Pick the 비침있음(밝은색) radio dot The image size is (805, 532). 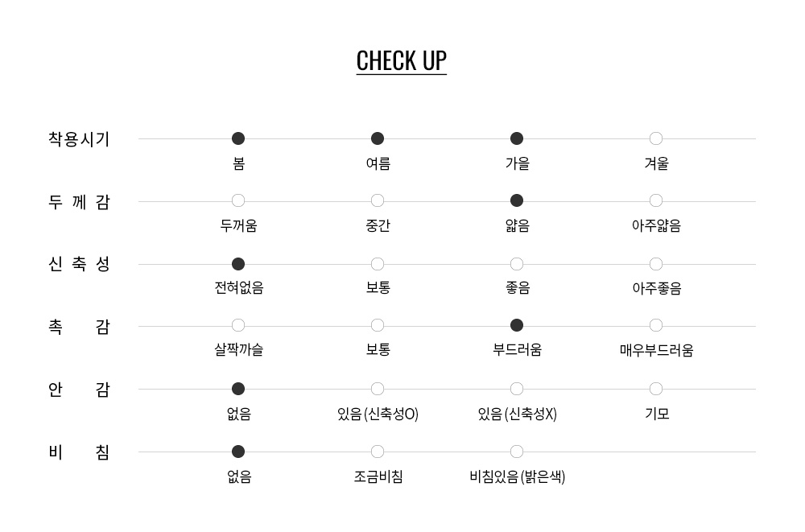click(517, 452)
